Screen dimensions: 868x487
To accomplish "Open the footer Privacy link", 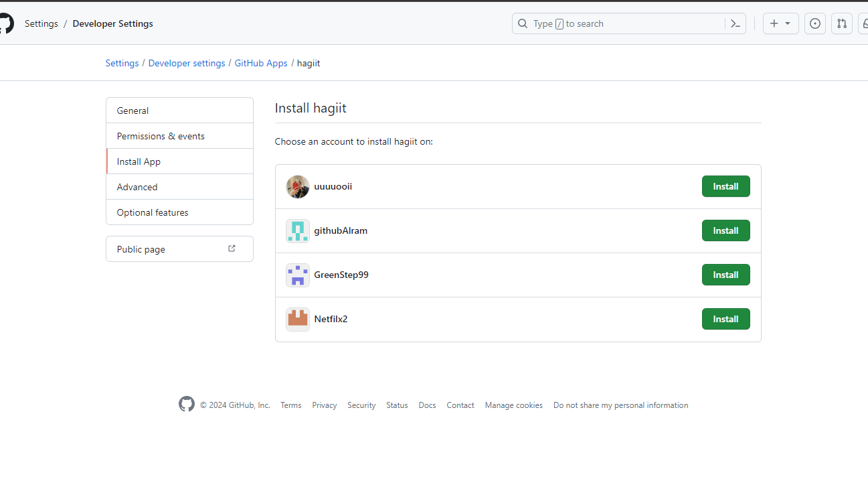I will pyautogui.click(x=325, y=405).
